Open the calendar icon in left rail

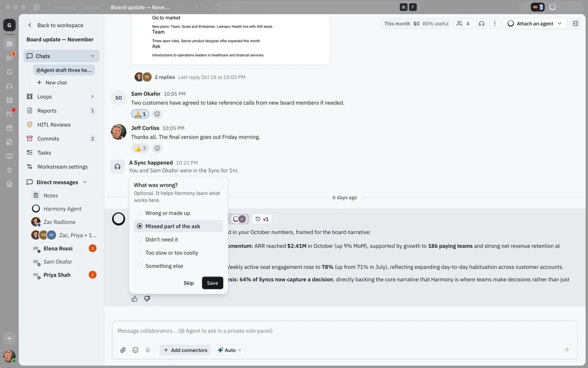9,128
